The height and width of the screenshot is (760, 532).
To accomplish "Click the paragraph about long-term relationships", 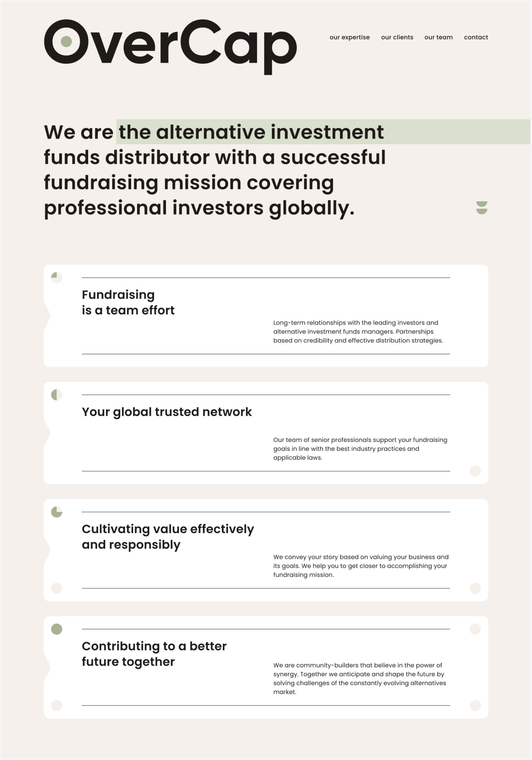I will [x=358, y=332].
